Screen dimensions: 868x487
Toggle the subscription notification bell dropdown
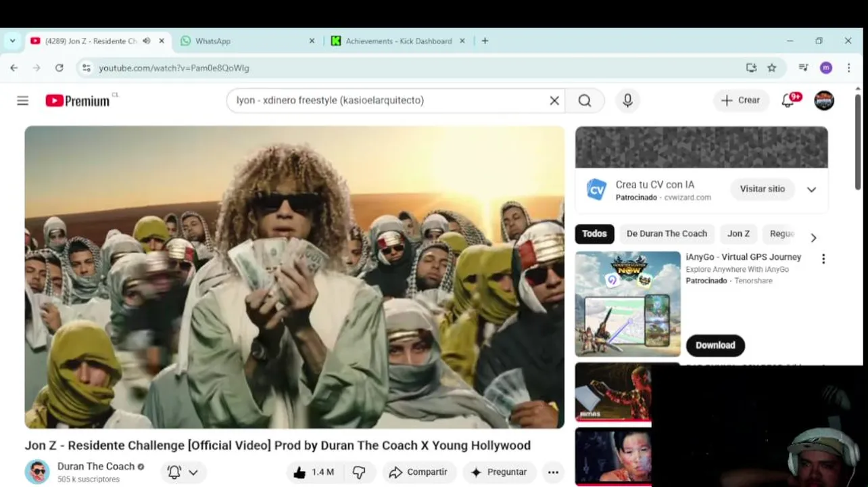[183, 472]
